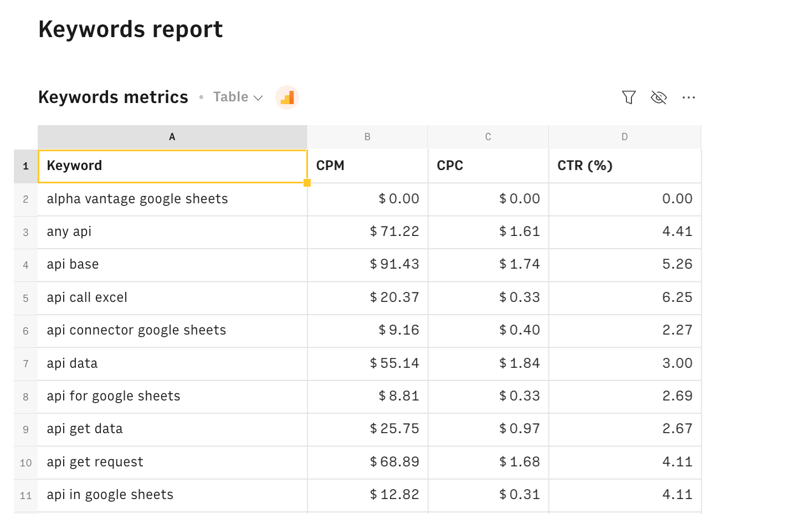Click the Keywords report page heading
Image resolution: width=812 pixels, height=514 pixels.
coord(130,29)
